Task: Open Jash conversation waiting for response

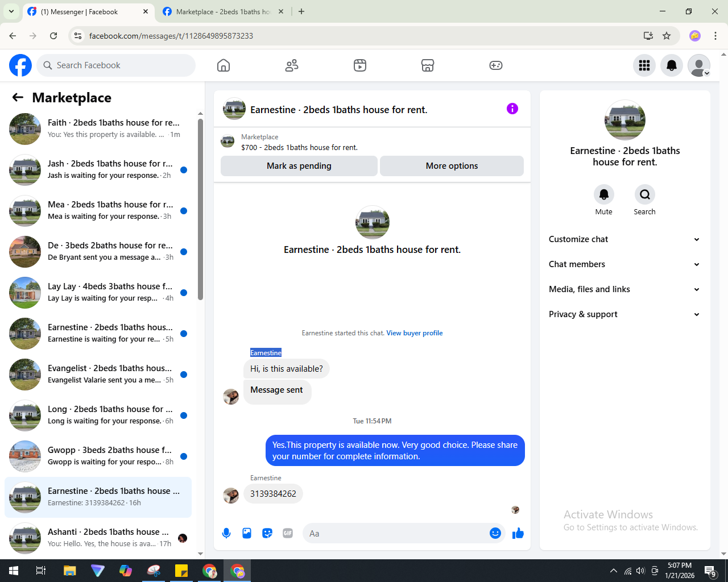Action: 98,170
